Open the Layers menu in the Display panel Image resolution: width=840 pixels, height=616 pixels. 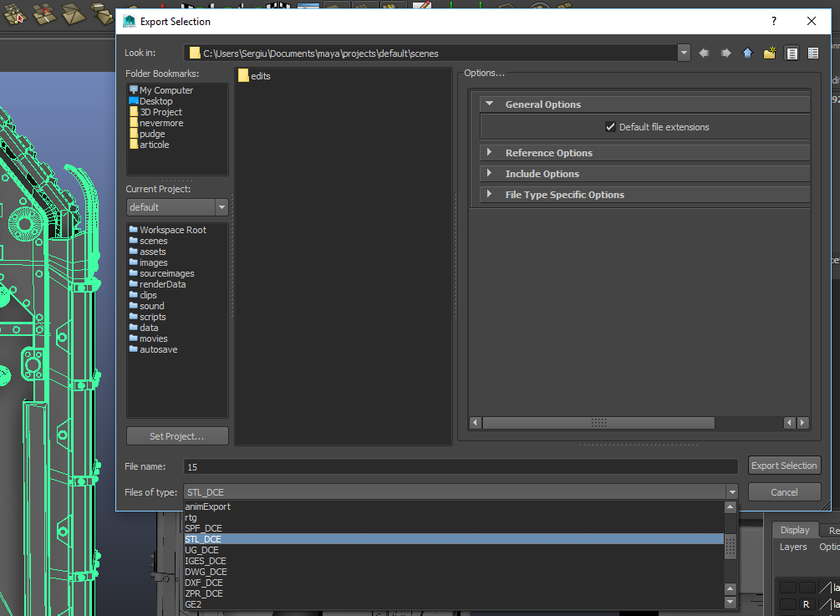point(793,547)
